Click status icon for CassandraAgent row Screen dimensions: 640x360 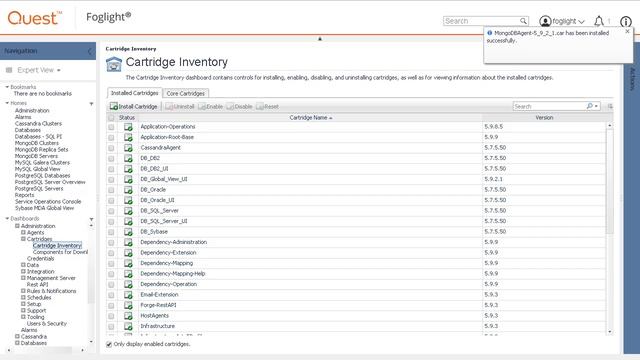(x=128, y=148)
